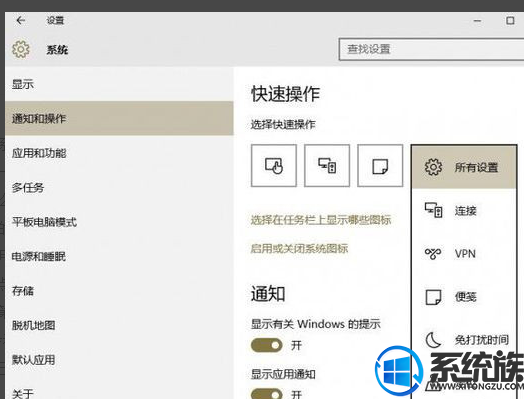Screen dimensions: 524x399
Task: Click the back arrow in Settings title bar
Action: pos(21,21)
